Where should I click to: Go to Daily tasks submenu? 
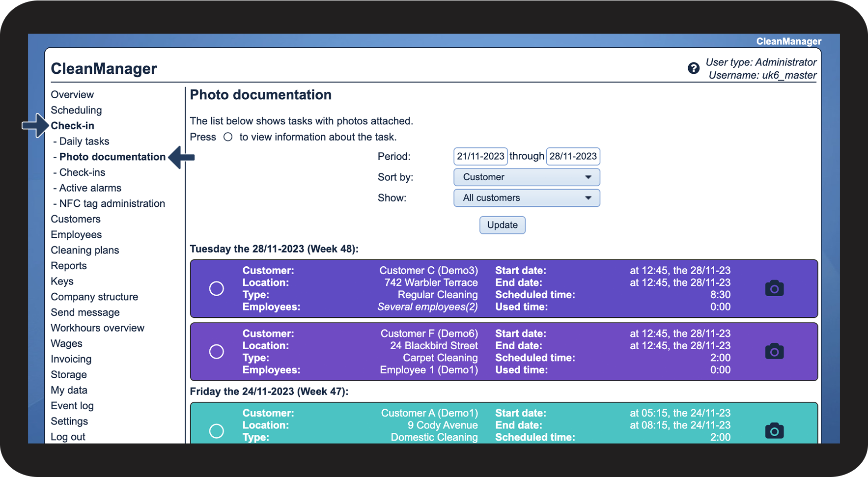pos(84,141)
